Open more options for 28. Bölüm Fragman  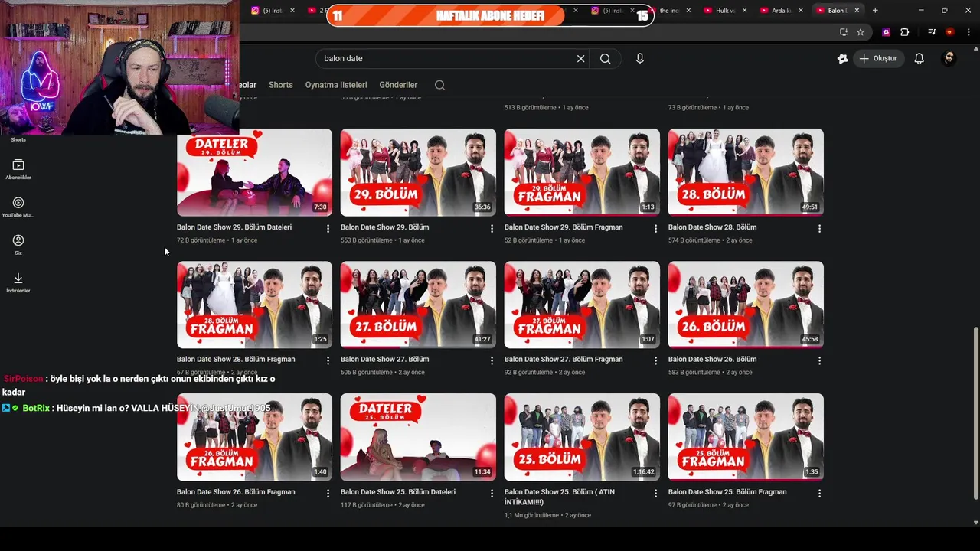328,360
